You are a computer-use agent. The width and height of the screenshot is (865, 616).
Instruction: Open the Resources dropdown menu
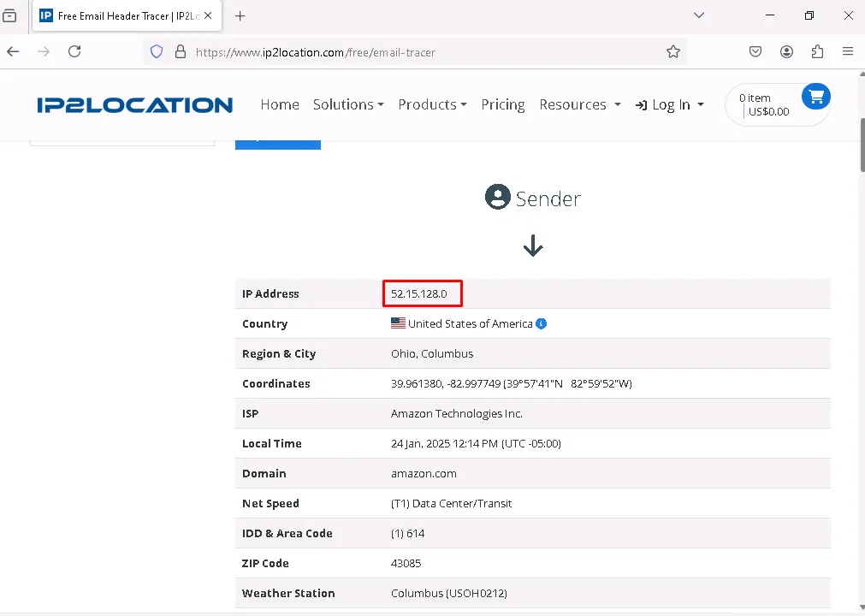579,104
